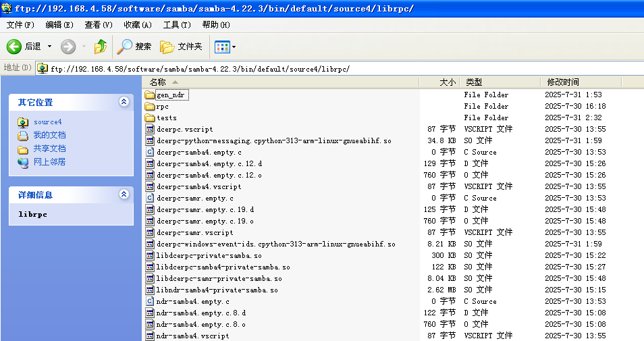Screen dimensions: 644x341
Task: Click the 2.62 MB size cell
Action: tap(441, 290)
